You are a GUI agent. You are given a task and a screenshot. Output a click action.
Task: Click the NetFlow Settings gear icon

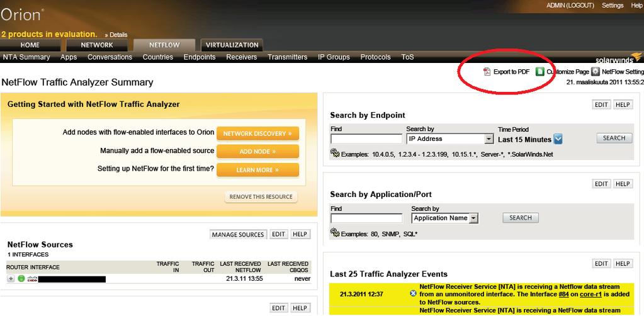point(596,72)
